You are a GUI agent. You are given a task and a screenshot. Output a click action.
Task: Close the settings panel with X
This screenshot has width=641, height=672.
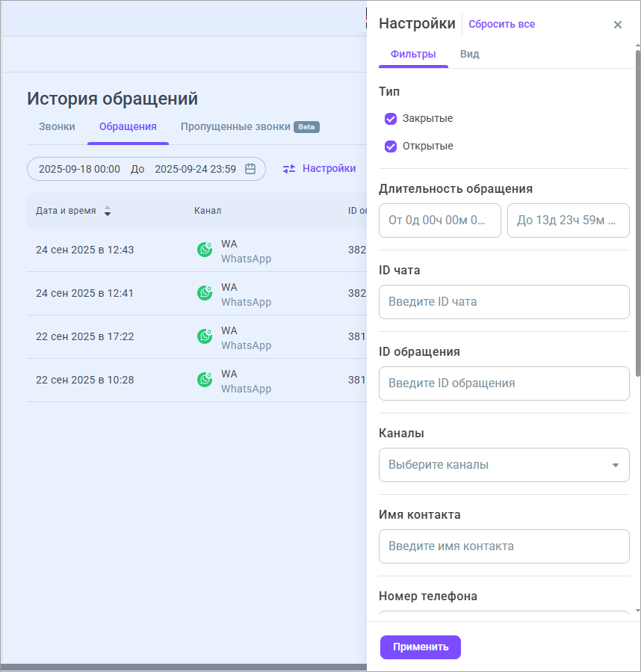pos(618,25)
